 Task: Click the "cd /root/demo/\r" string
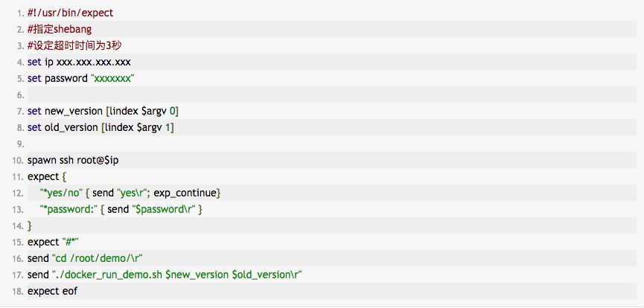pyautogui.click(x=98, y=259)
